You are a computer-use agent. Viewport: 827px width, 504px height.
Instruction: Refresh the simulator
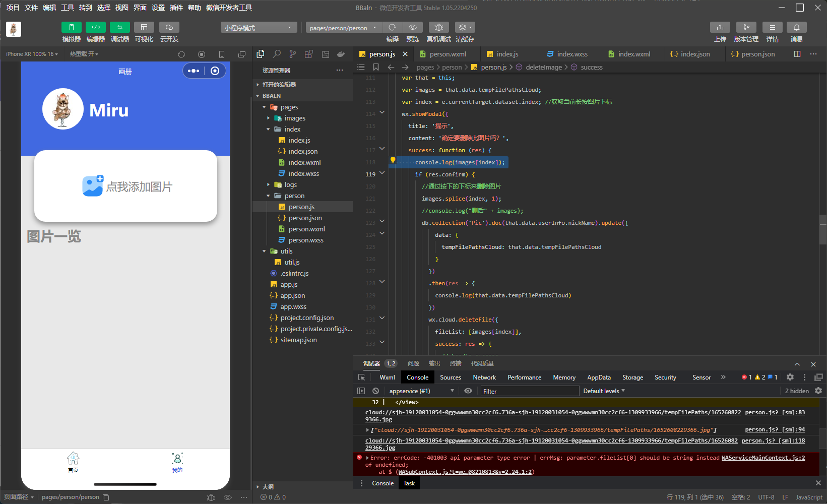(x=181, y=54)
